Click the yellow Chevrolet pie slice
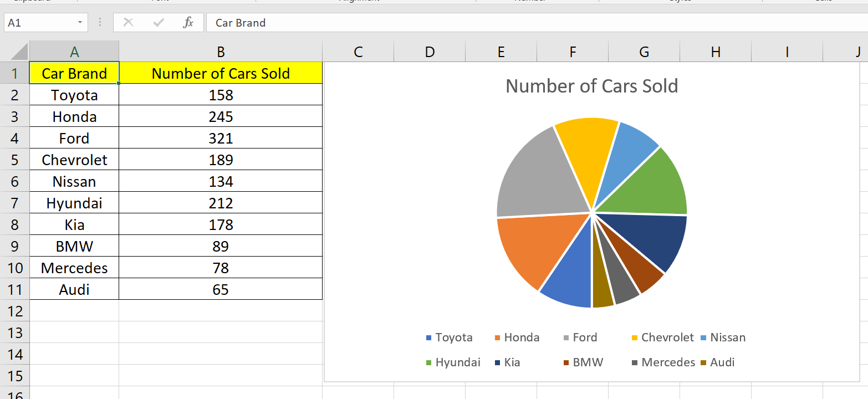Viewport: 868px width, 399px height. pos(588,144)
